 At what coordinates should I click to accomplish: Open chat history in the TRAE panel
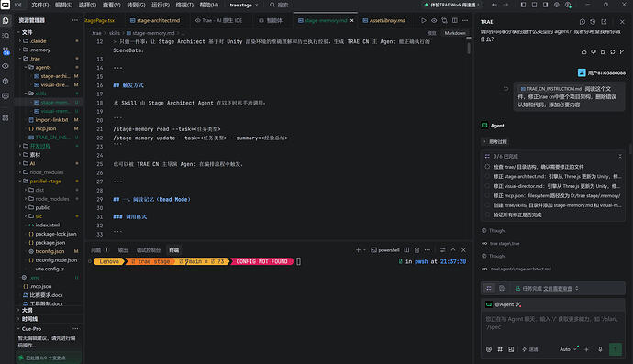click(593, 22)
